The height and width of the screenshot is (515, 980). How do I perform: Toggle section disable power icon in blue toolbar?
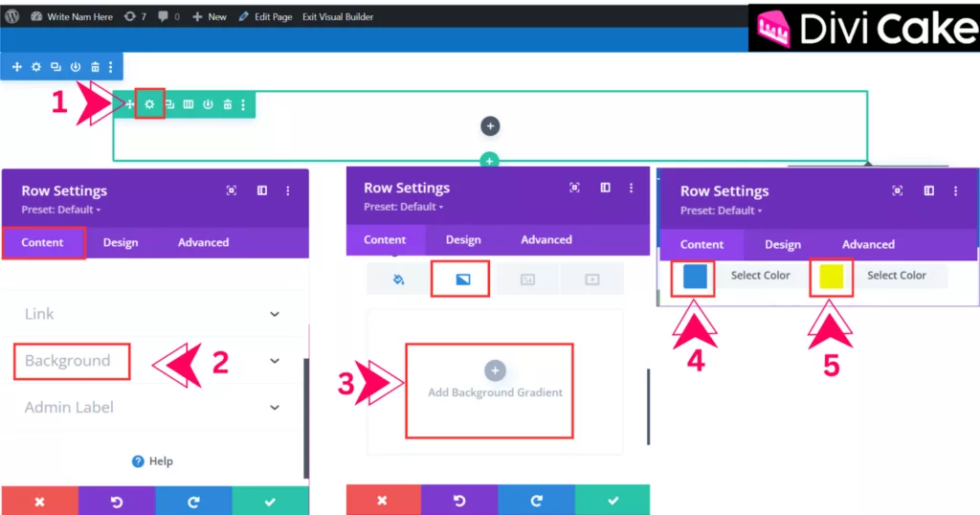tap(76, 66)
